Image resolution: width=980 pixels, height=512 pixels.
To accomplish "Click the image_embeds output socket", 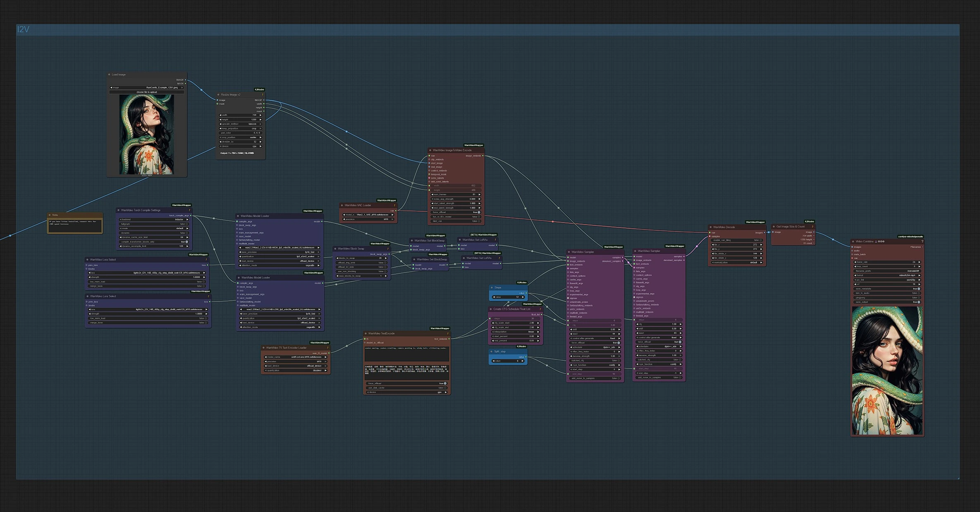I will click(483, 156).
